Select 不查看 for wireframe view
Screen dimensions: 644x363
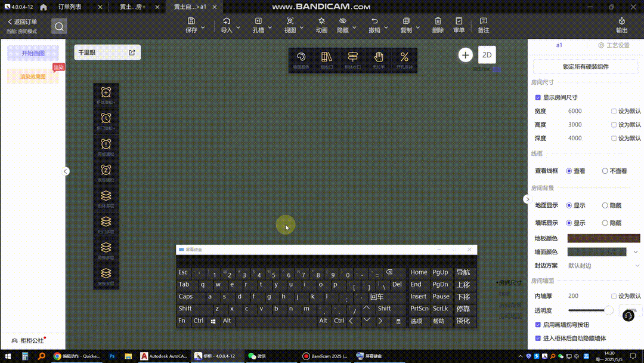605,171
